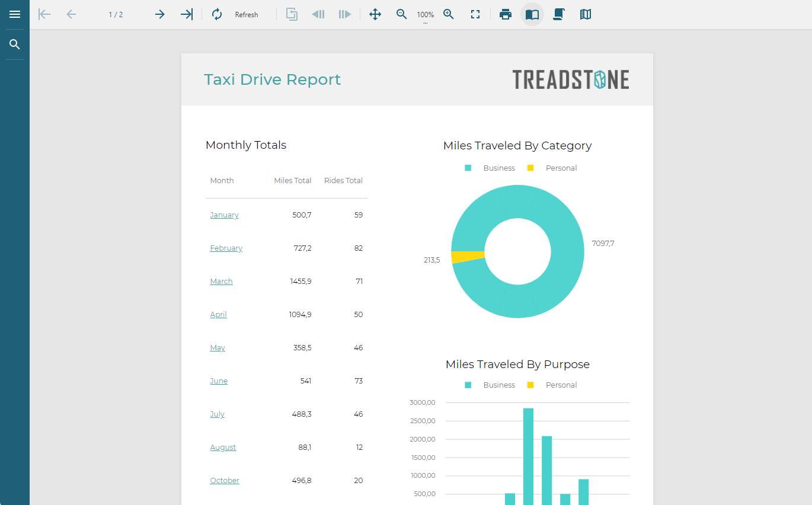Image resolution: width=812 pixels, height=505 pixels.
Task: Click Business legend swatch in donut chart
Action: [468, 168]
